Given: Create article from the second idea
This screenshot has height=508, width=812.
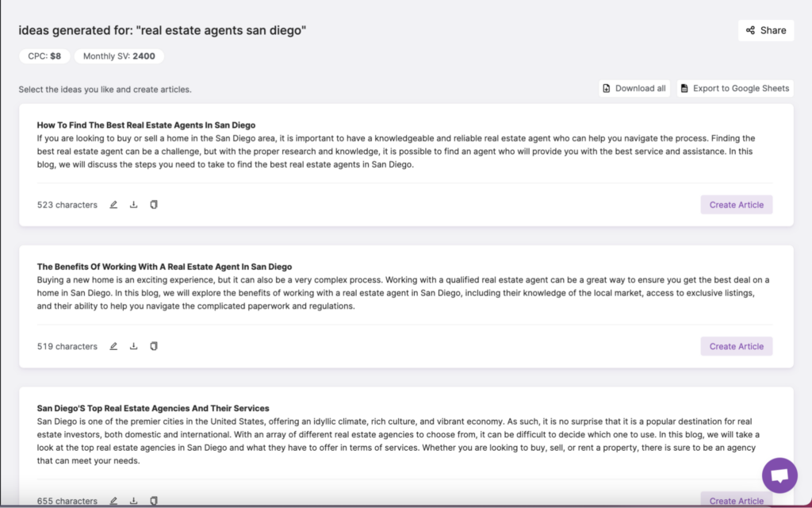Looking at the screenshot, I should [x=736, y=346].
